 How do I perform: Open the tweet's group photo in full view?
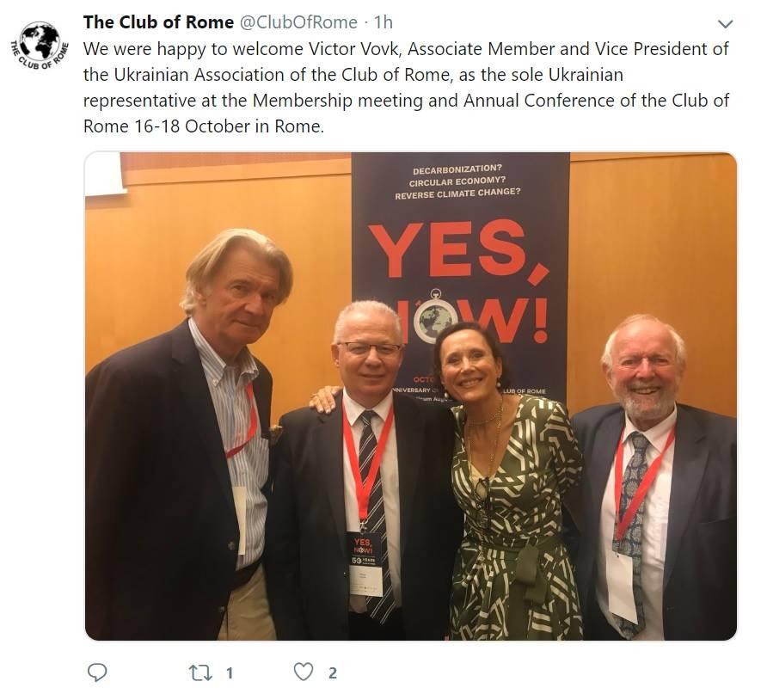tap(411, 396)
